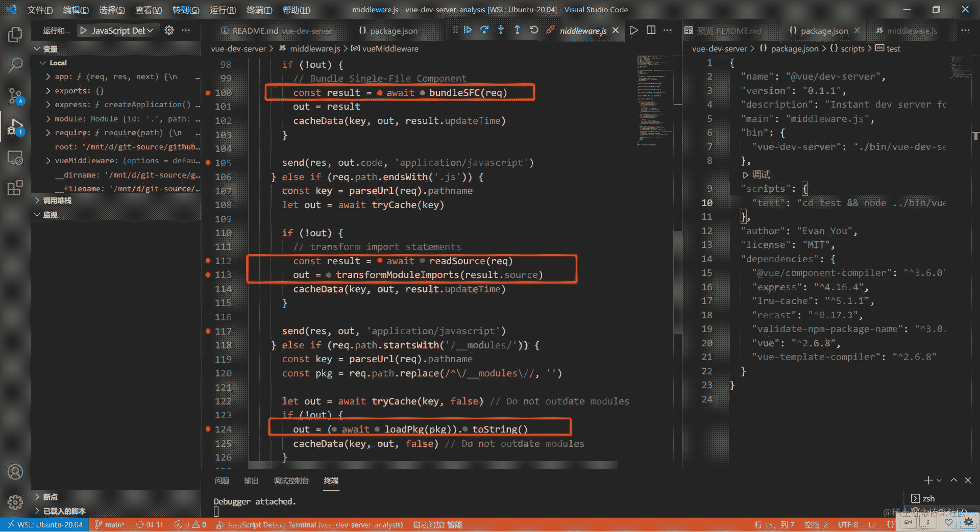Click the WSL: Ubuntu-20.04 remote indicator
This screenshot has width=980, height=532.
(45, 525)
